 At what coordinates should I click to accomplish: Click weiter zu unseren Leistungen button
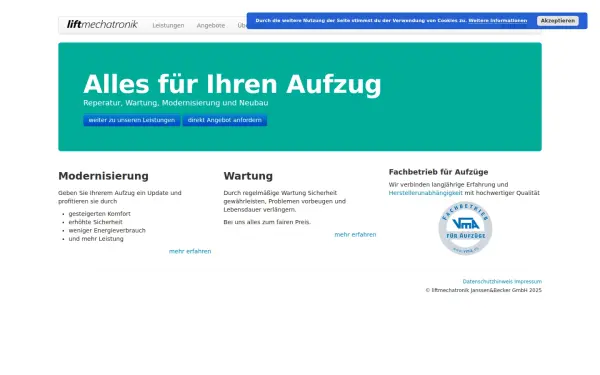[132, 120]
